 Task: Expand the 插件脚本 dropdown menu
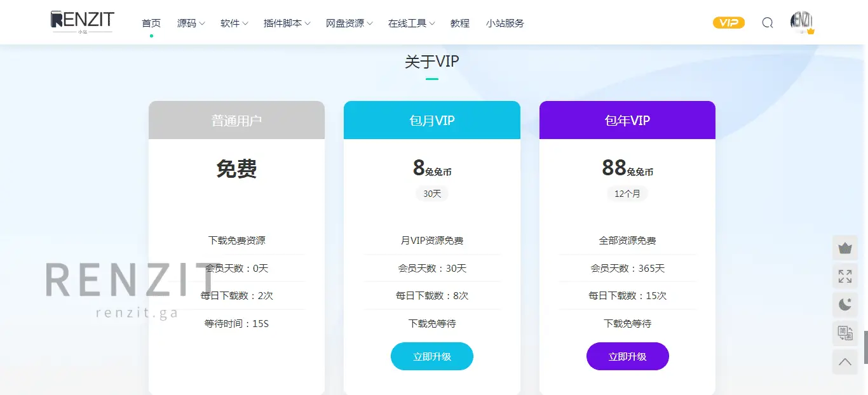[x=287, y=23]
